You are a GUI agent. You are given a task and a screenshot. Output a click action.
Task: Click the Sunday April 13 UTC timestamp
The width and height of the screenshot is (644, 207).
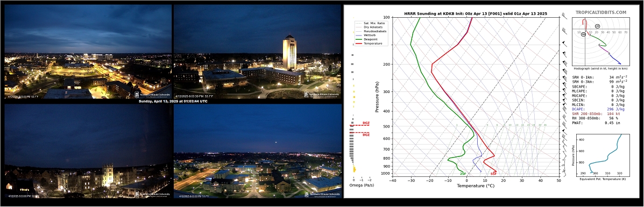173,101
